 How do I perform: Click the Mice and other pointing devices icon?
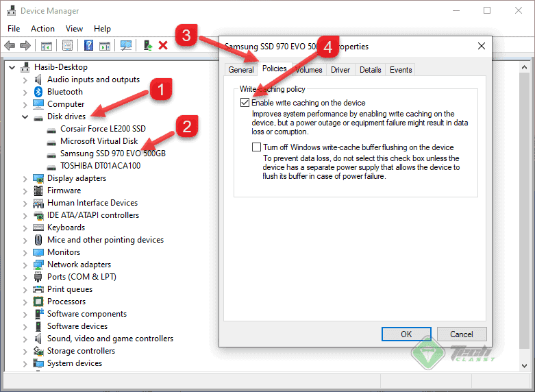point(38,240)
